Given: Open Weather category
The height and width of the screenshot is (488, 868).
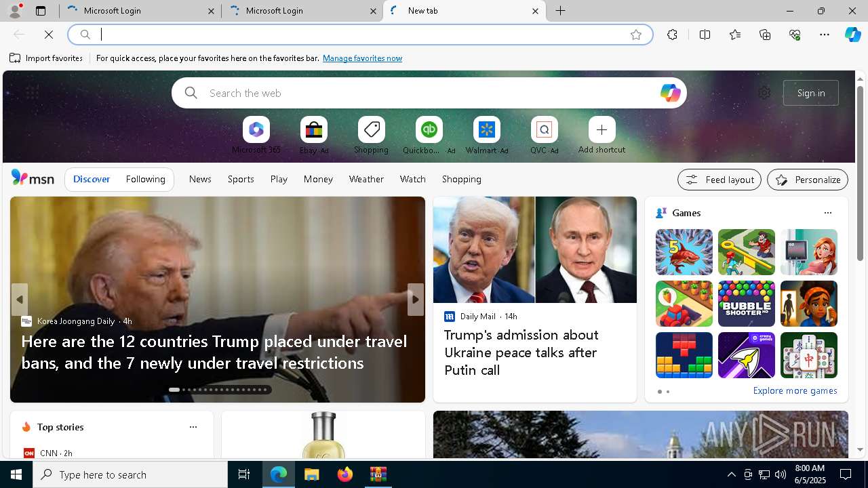Looking at the screenshot, I should (x=366, y=179).
